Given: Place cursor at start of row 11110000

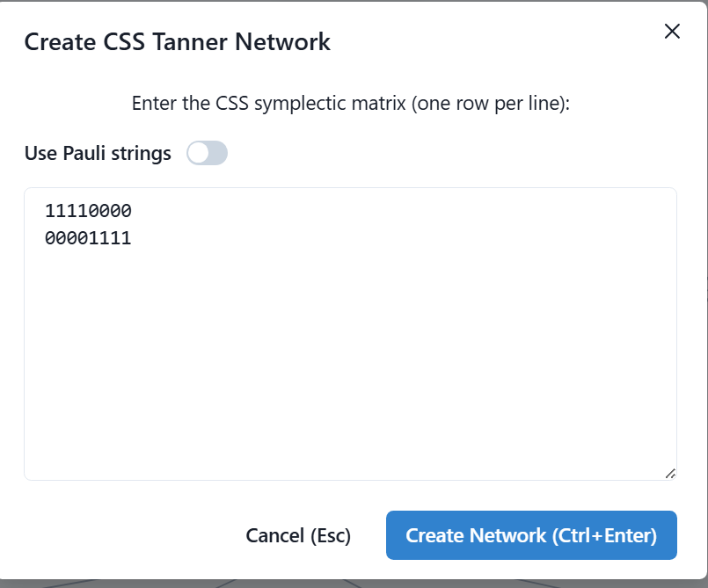Looking at the screenshot, I should tap(45, 211).
